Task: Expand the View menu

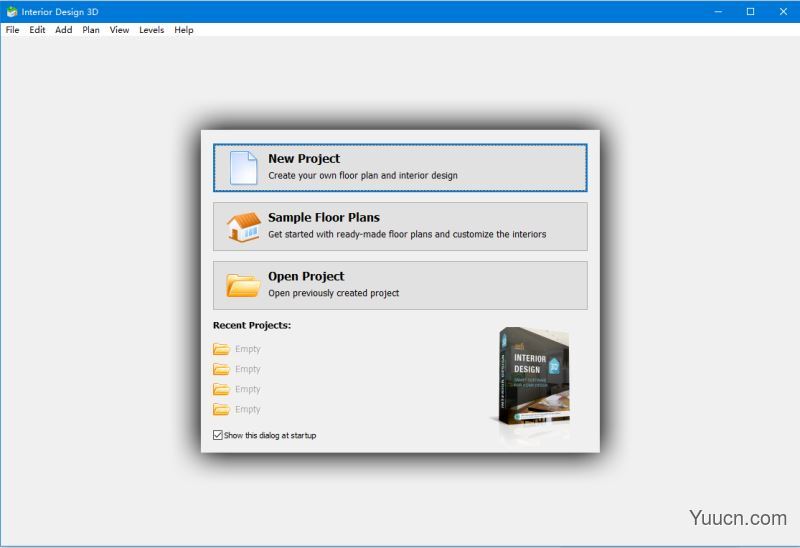Action: 119,30
